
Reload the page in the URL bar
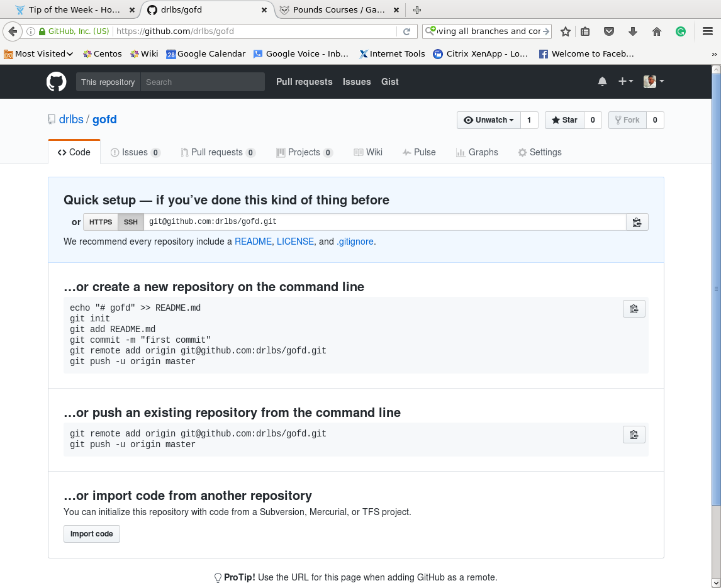pos(407,31)
